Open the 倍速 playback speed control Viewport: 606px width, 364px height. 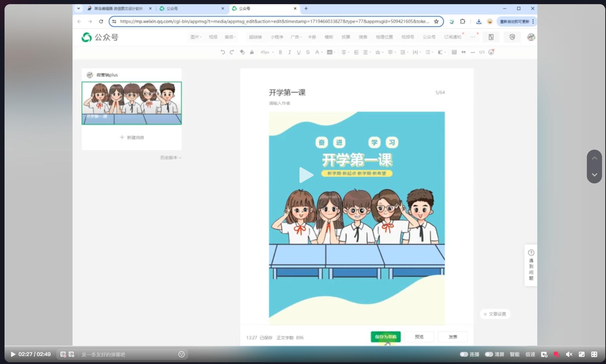click(x=530, y=354)
